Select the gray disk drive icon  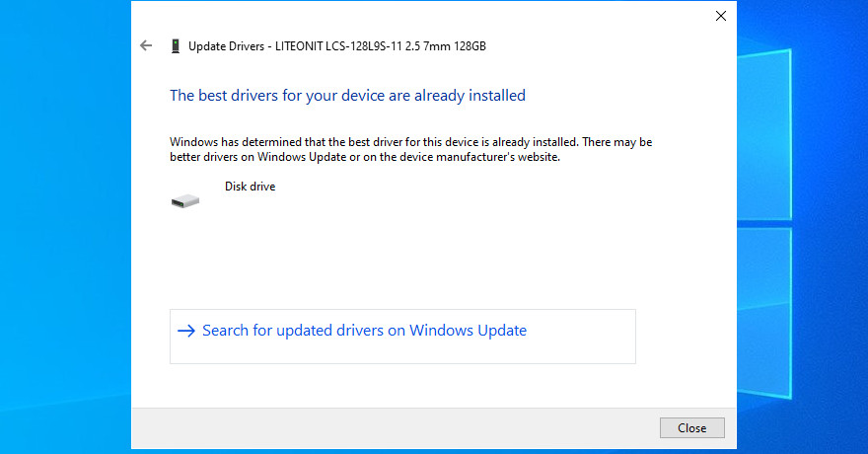pyautogui.click(x=185, y=201)
